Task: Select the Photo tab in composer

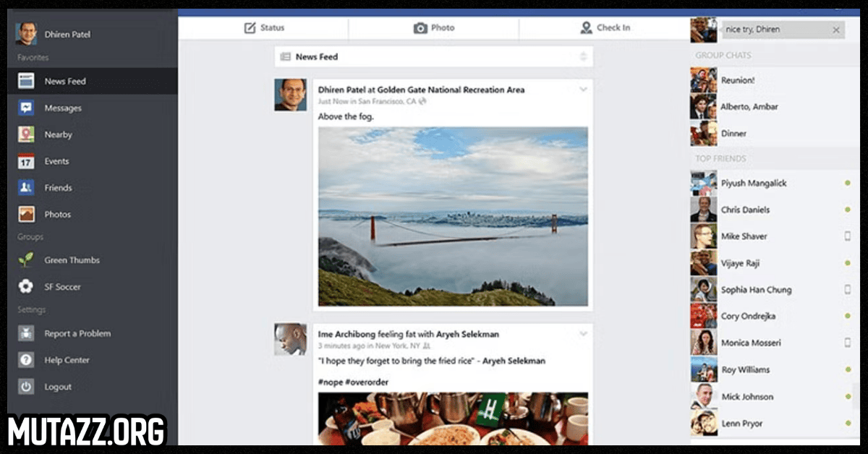Action: tap(434, 28)
